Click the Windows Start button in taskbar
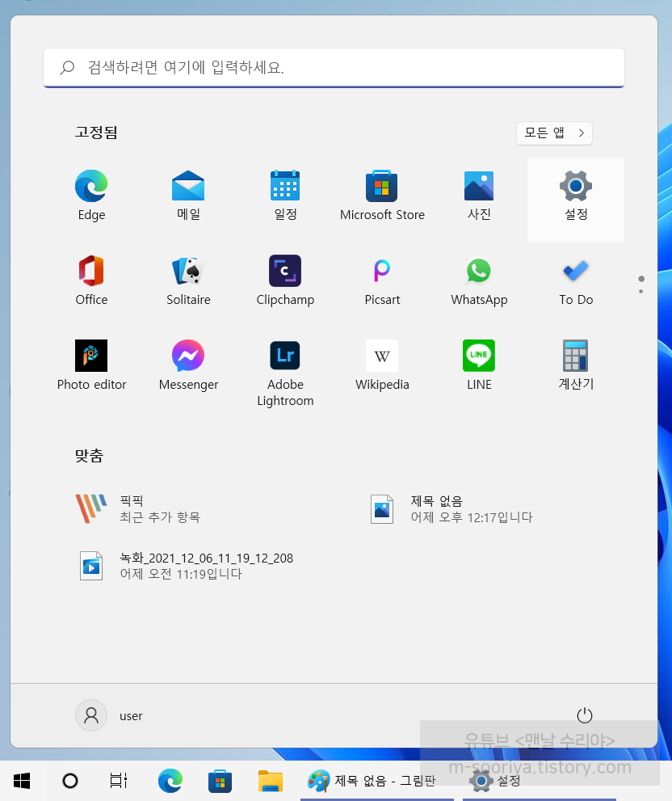The image size is (672, 801). tap(22, 781)
